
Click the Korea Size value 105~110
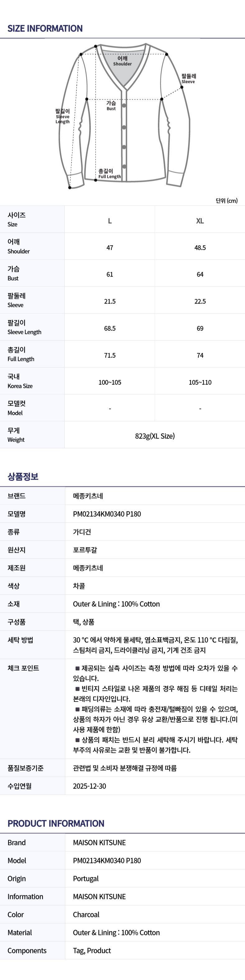click(x=200, y=382)
